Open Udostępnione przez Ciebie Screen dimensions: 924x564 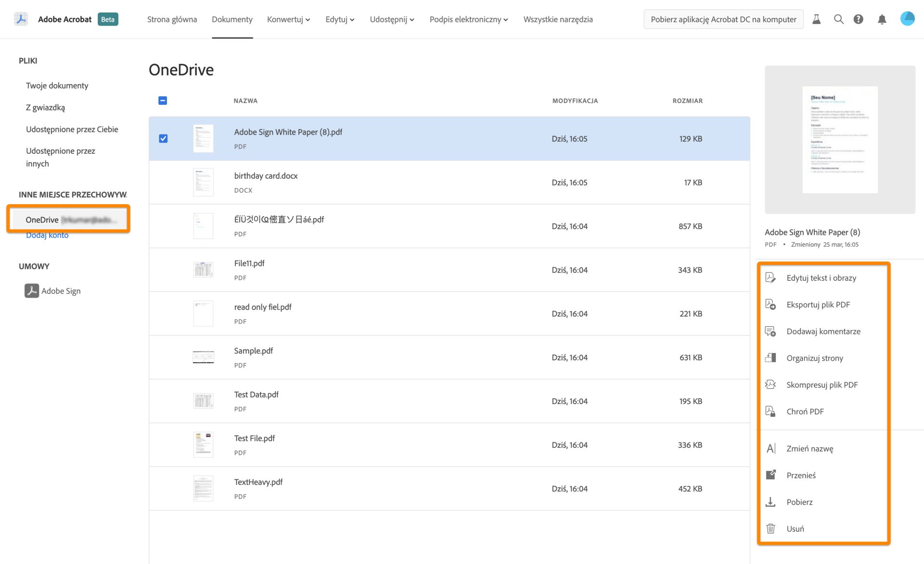click(72, 129)
